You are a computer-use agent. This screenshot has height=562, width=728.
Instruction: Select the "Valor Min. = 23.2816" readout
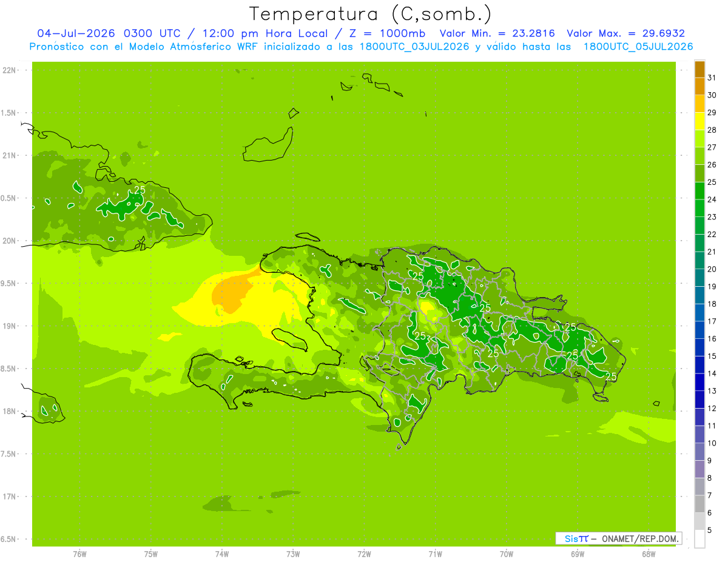point(497,33)
